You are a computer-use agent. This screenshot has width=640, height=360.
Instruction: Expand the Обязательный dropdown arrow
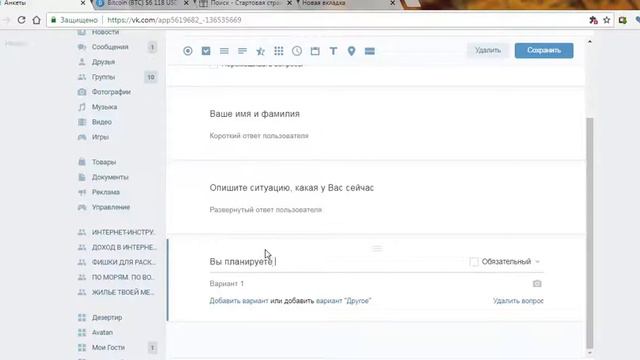(538, 262)
